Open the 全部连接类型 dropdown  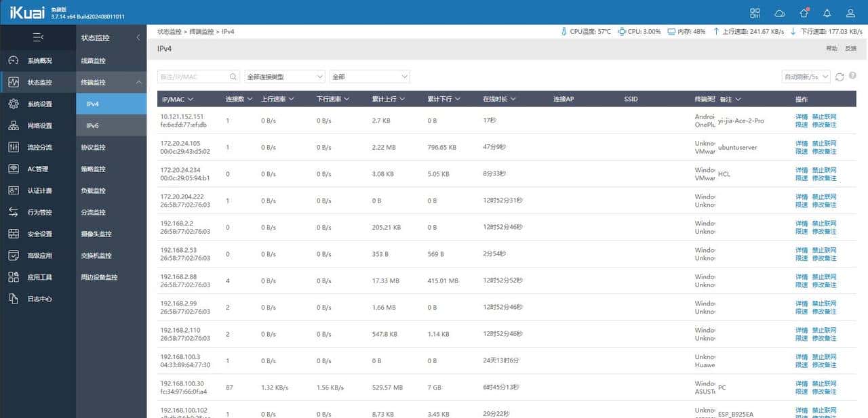(284, 77)
